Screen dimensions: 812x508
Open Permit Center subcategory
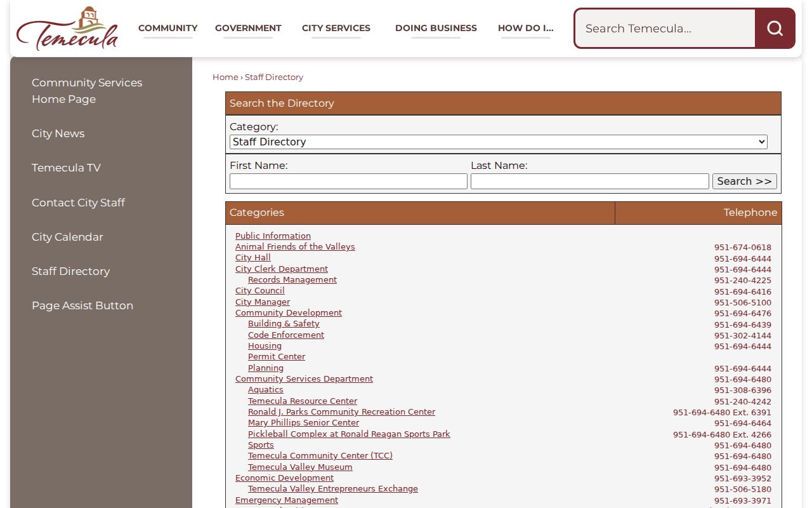277,356
